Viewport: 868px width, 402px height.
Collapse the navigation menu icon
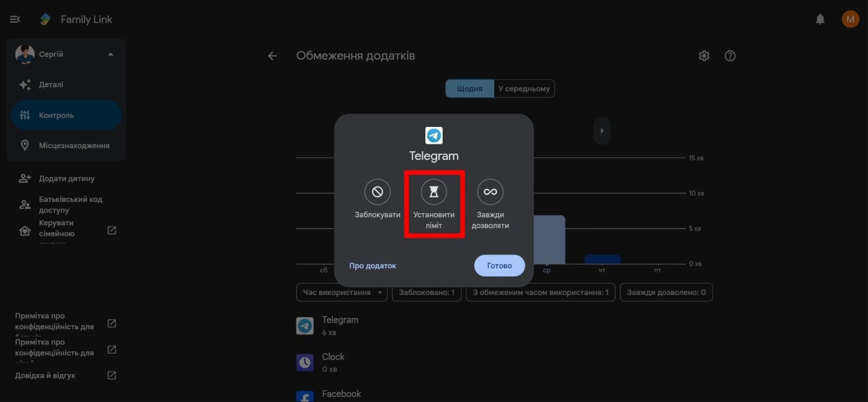click(x=15, y=20)
